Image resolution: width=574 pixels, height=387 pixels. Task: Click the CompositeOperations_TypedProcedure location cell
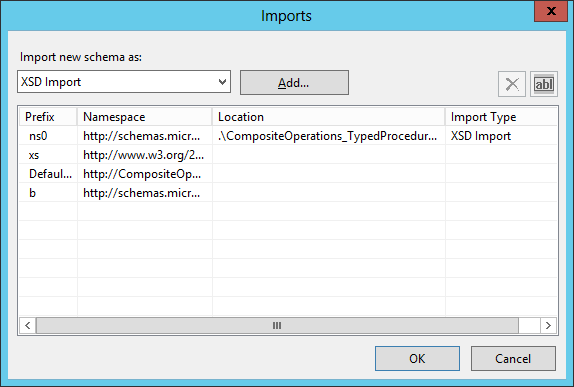coord(328,136)
